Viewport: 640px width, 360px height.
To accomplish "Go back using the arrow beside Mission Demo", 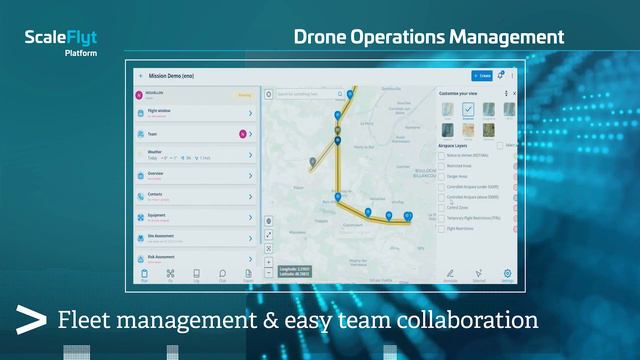I will [141, 76].
